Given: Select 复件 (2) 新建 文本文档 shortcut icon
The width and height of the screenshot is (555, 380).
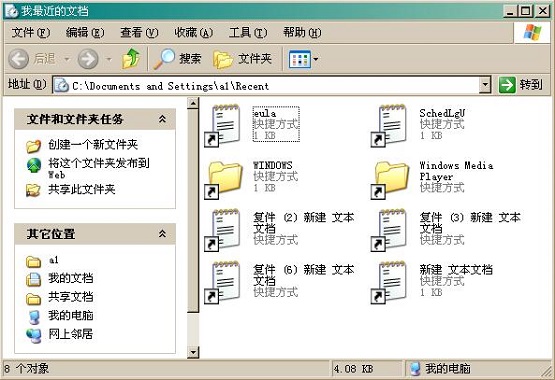Looking at the screenshot, I should 223,230.
